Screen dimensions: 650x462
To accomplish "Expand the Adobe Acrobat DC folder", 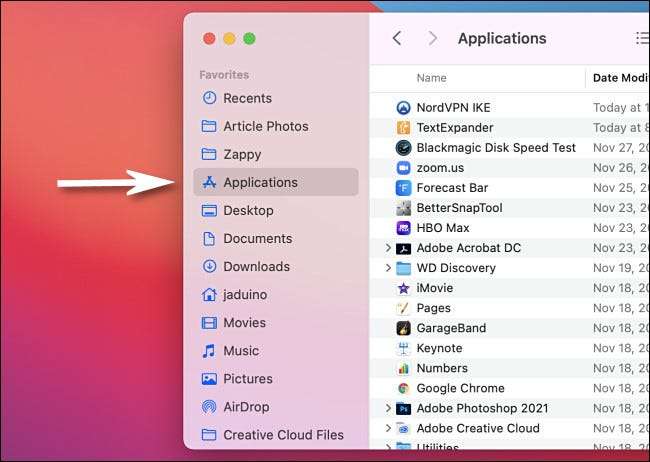I will (388, 248).
